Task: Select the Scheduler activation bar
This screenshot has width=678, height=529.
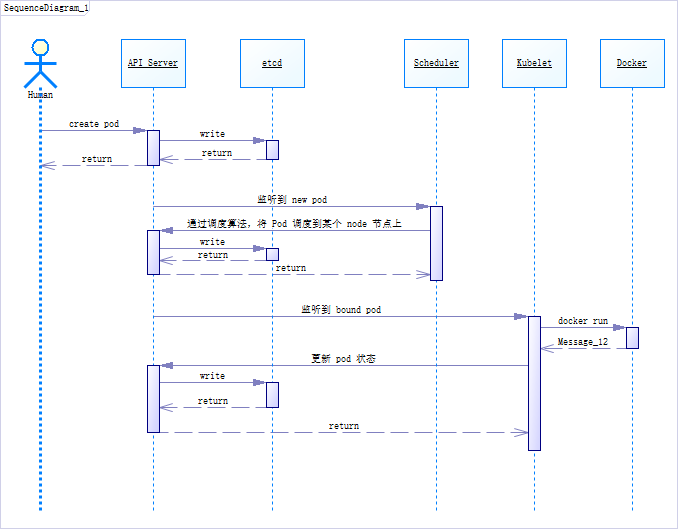Action: pos(436,244)
